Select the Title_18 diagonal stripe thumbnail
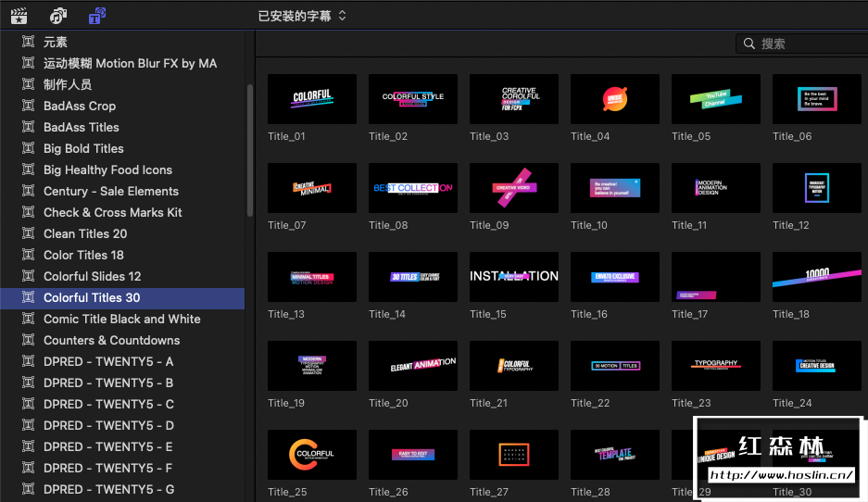The image size is (868, 502). [x=817, y=277]
